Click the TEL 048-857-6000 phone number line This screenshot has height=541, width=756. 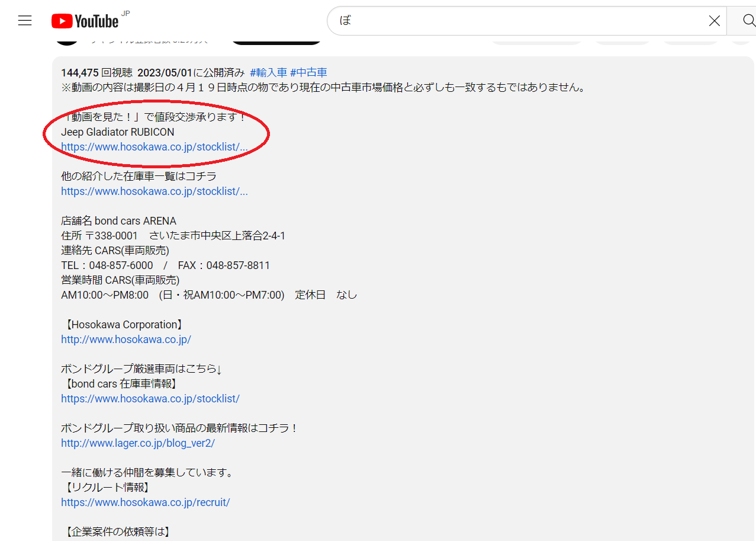pyautogui.click(x=107, y=265)
